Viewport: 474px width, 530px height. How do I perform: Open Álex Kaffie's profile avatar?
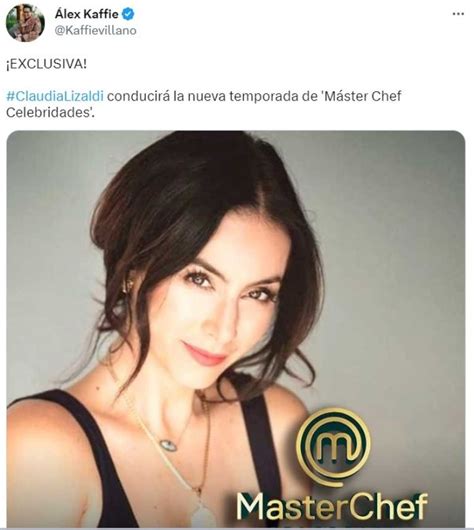click(25, 23)
